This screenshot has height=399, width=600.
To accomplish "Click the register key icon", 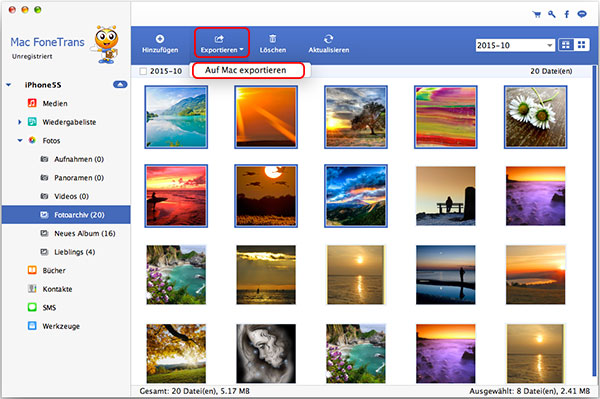I will click(x=551, y=15).
